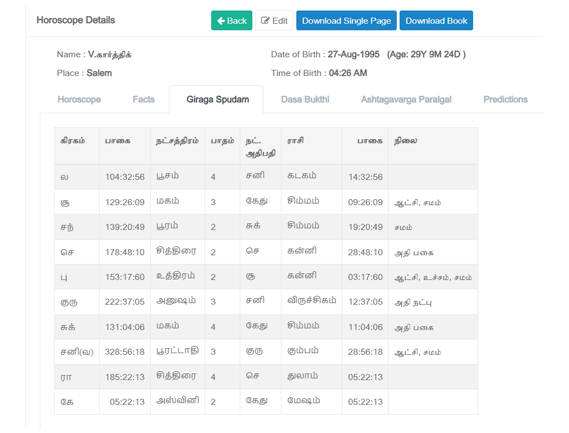Click the Back arrow icon
Viewport: 569px width, 433px height.
click(221, 21)
